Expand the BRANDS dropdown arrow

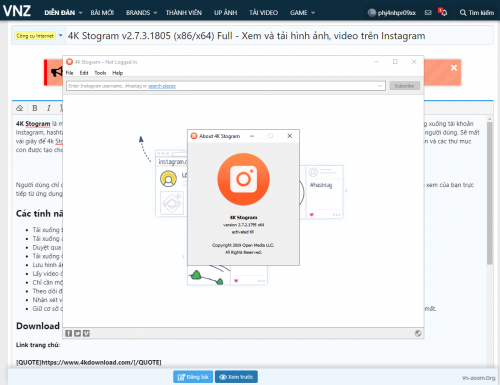pyautogui.click(x=155, y=13)
